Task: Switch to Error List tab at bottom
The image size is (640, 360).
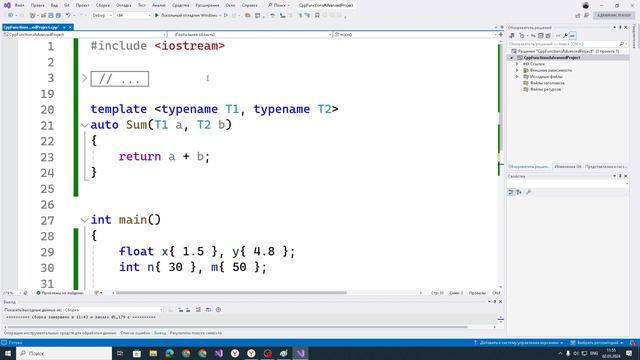Action: 135,333
